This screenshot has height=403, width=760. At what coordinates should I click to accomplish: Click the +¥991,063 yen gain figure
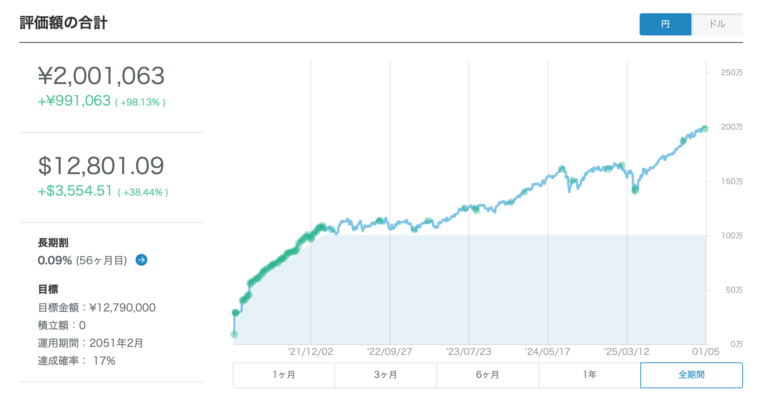(74, 101)
